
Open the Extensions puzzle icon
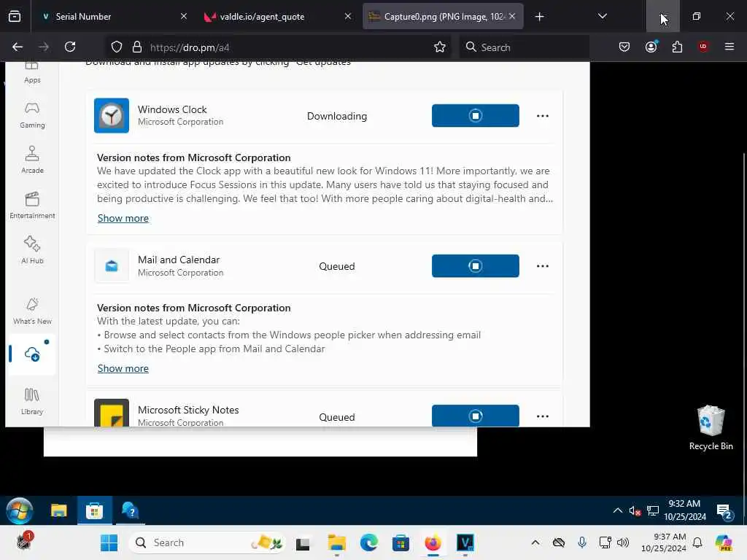click(677, 47)
